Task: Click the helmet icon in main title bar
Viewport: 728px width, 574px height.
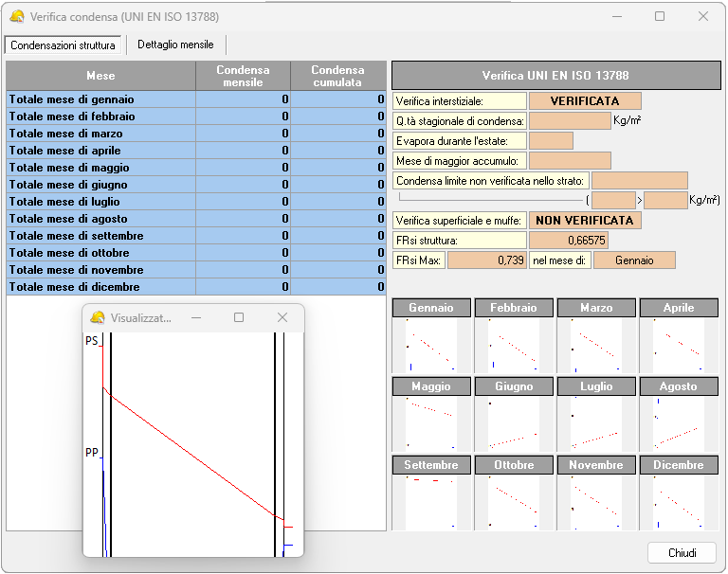Action: pos(16,16)
